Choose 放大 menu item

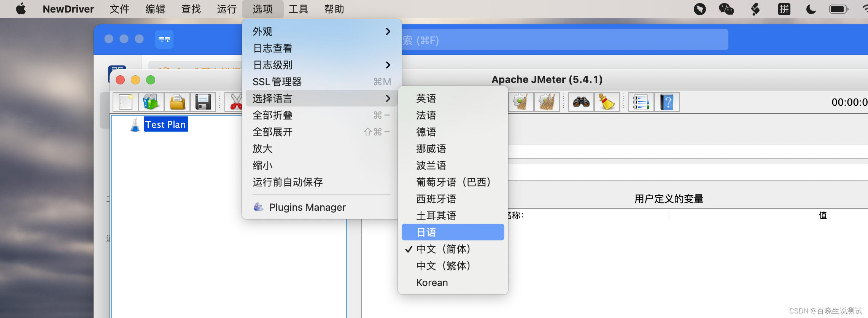[321, 148]
